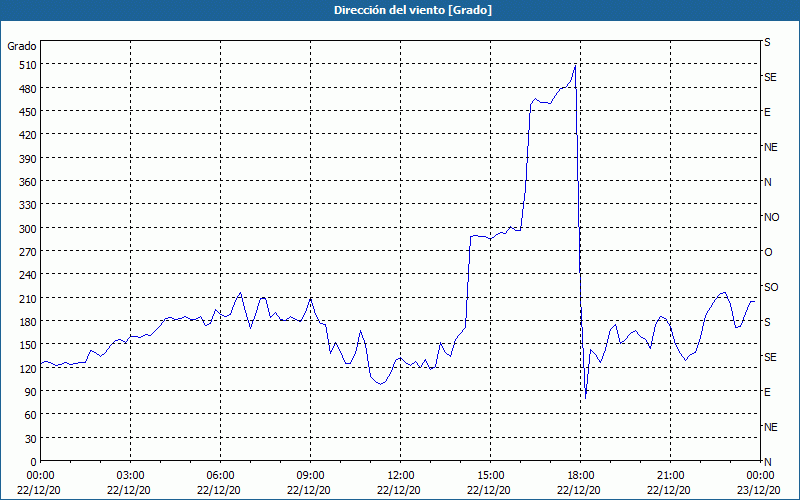Click the 'SE' compass label at 480 level
This screenshot has width=800, height=500.
point(770,77)
